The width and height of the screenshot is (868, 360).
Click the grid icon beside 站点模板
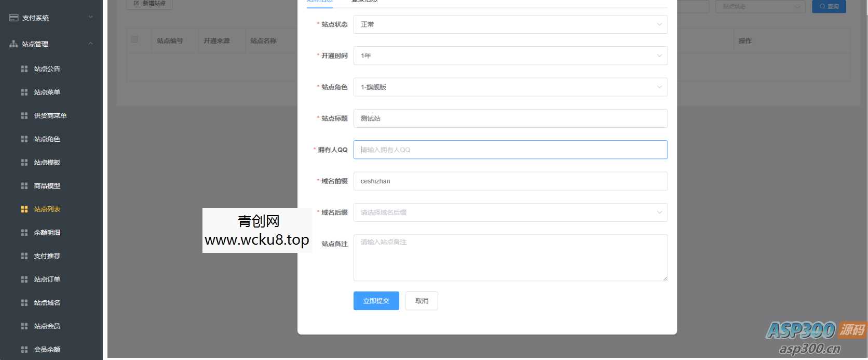click(24, 162)
